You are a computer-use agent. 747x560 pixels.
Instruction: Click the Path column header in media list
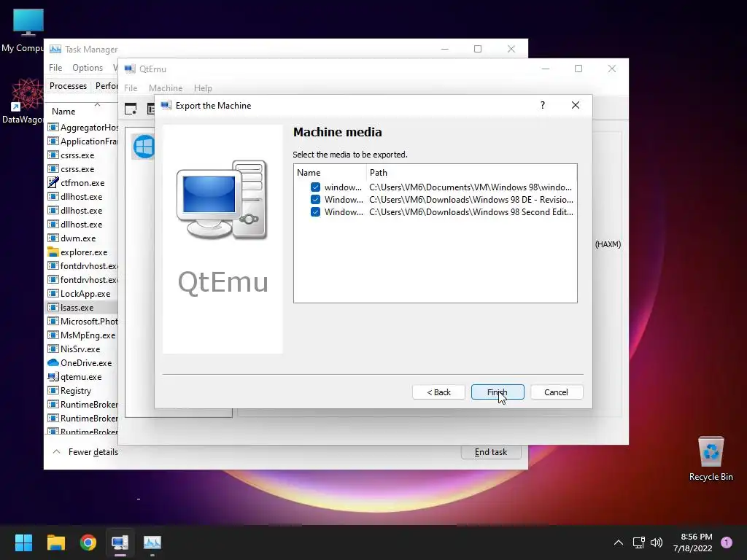click(472, 172)
